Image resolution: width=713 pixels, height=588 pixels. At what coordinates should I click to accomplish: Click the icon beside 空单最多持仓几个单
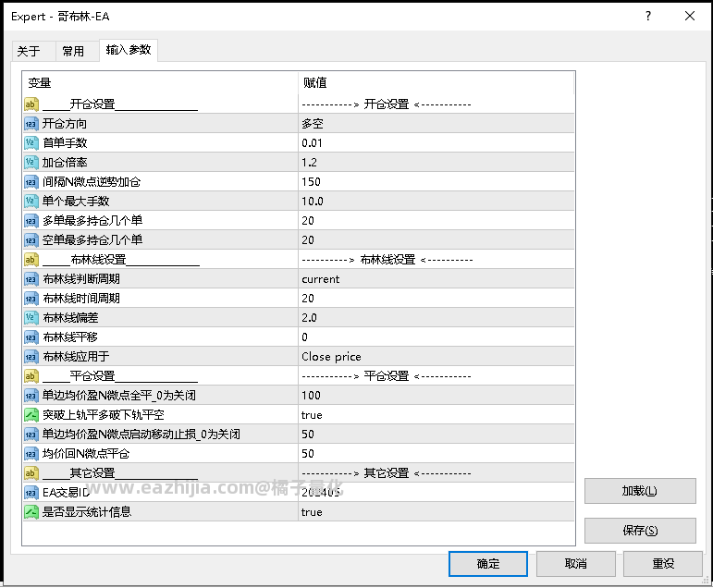pos(31,240)
